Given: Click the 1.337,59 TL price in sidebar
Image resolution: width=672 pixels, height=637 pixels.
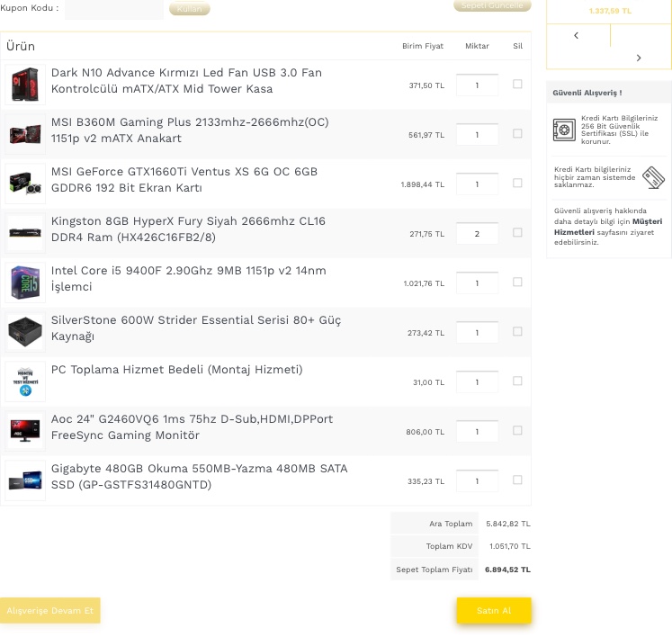Looking at the screenshot, I should click(610, 11).
